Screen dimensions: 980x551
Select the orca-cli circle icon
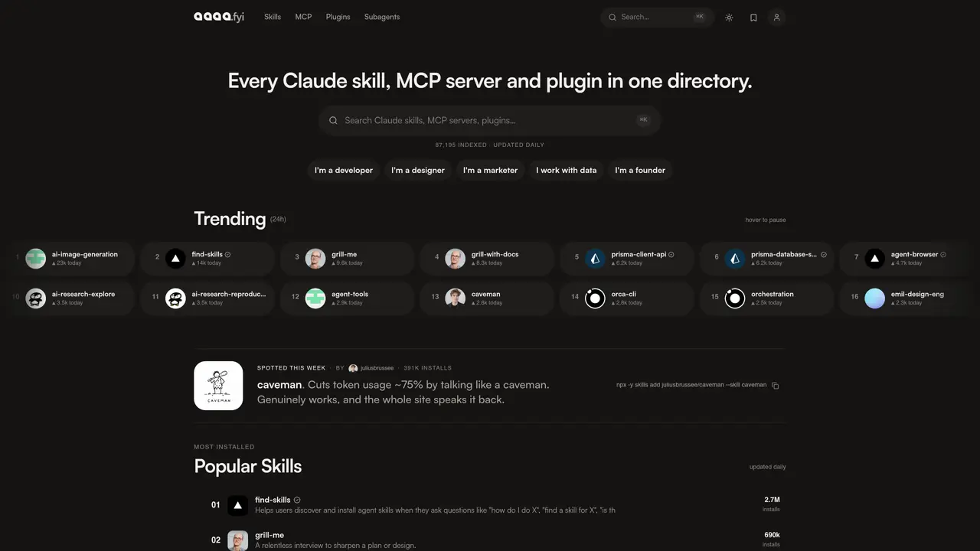point(595,298)
